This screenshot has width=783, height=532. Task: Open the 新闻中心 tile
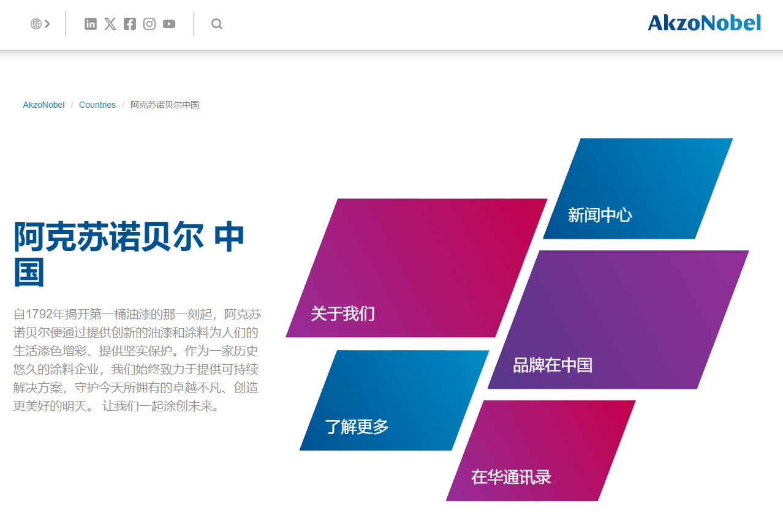pos(600,216)
